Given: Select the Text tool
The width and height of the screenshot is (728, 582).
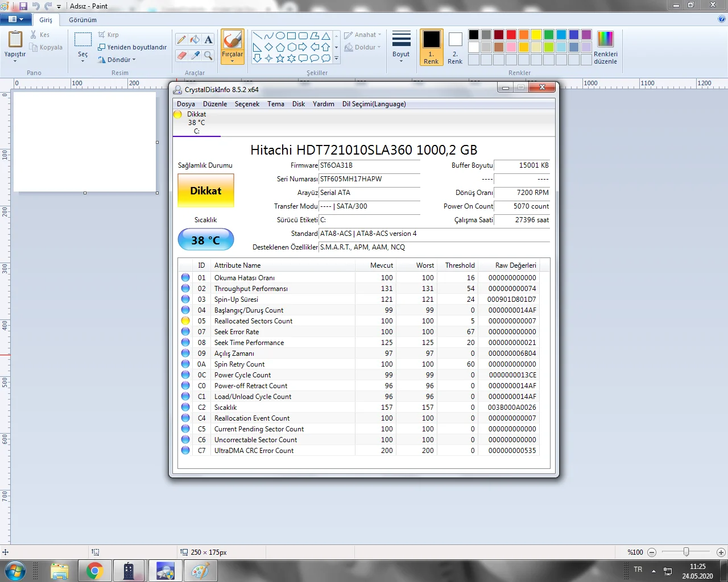Looking at the screenshot, I should [x=208, y=40].
